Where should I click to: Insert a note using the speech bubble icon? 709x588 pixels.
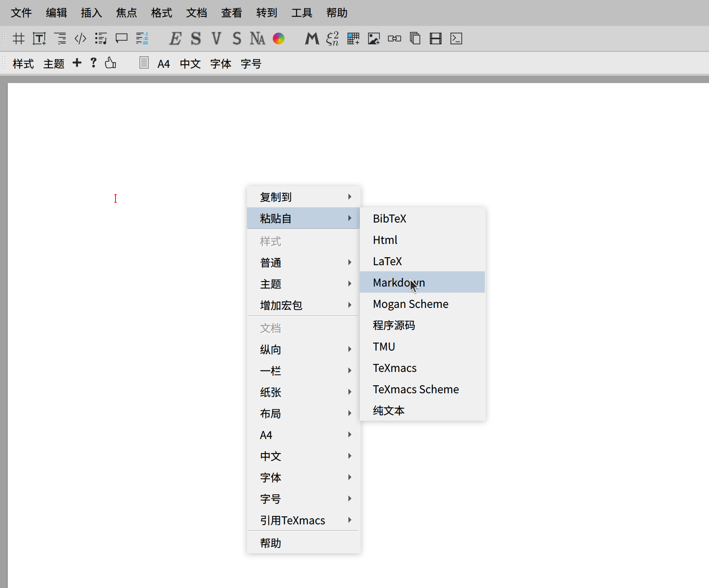(x=122, y=38)
